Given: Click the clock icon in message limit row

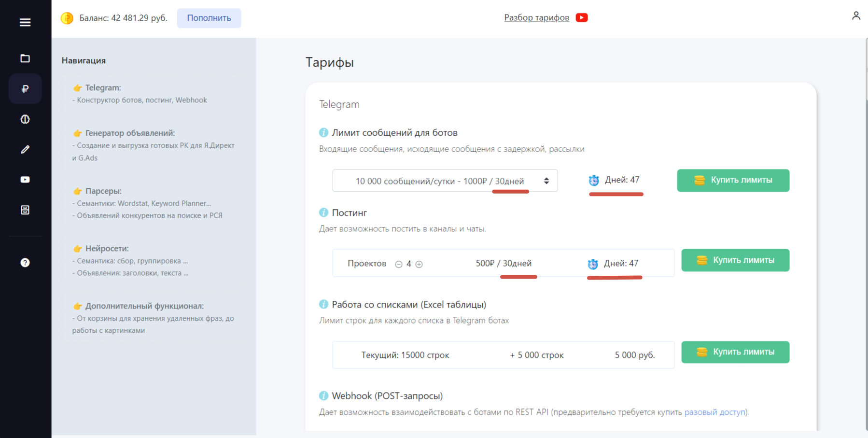Looking at the screenshot, I should click(594, 180).
